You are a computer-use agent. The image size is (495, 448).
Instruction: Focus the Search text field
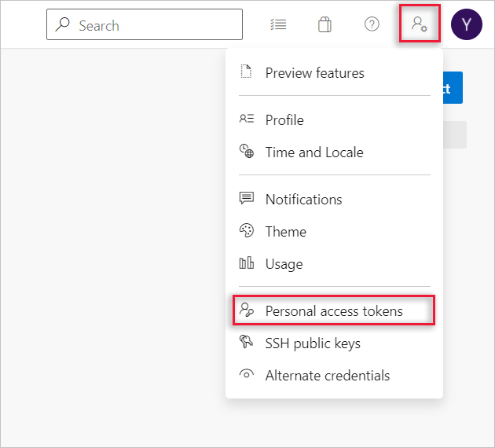(157, 25)
